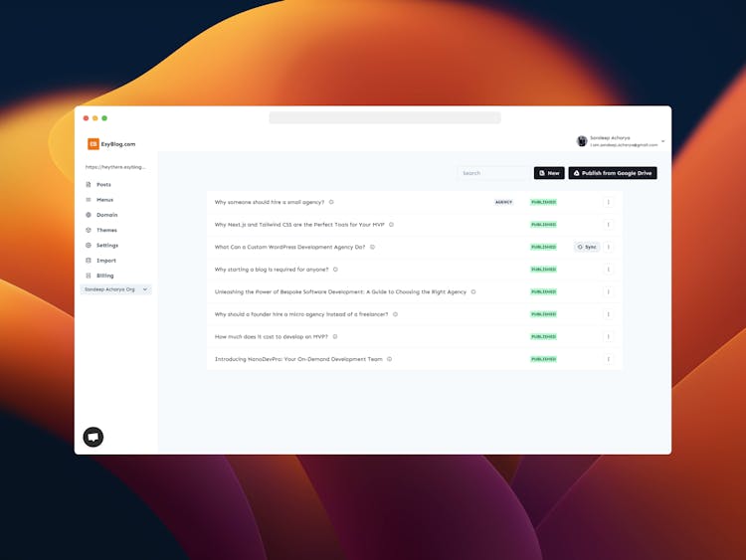Click info icon beside 'Why someone should hire a small agency?'
746x560 pixels.
(331, 202)
